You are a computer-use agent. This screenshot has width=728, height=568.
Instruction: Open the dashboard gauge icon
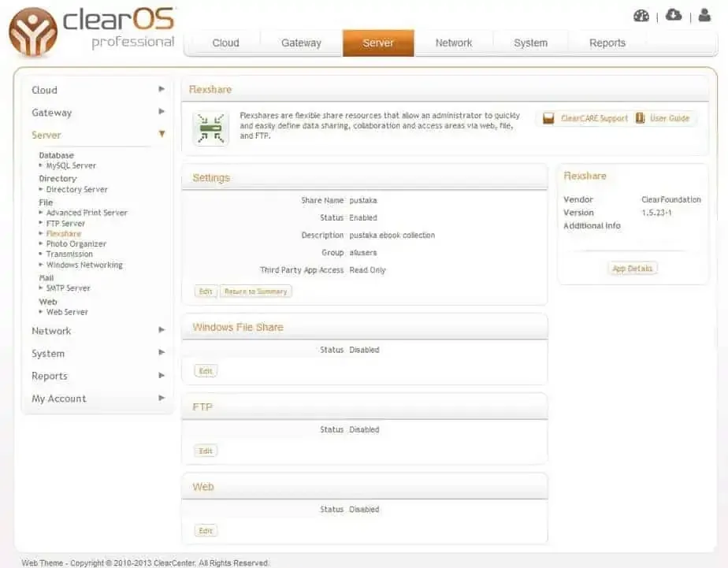[x=641, y=16]
